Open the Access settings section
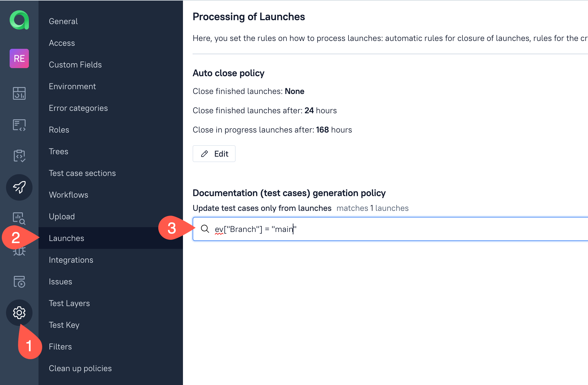This screenshot has height=385, width=588. pos(62,43)
